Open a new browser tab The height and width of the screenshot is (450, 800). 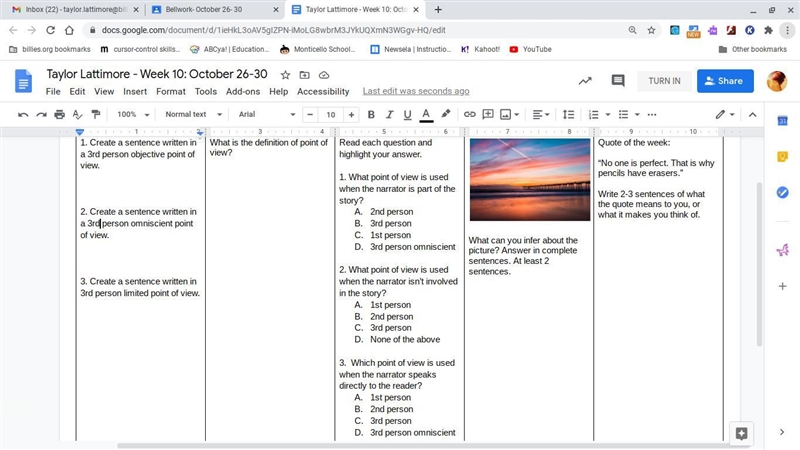point(438,10)
